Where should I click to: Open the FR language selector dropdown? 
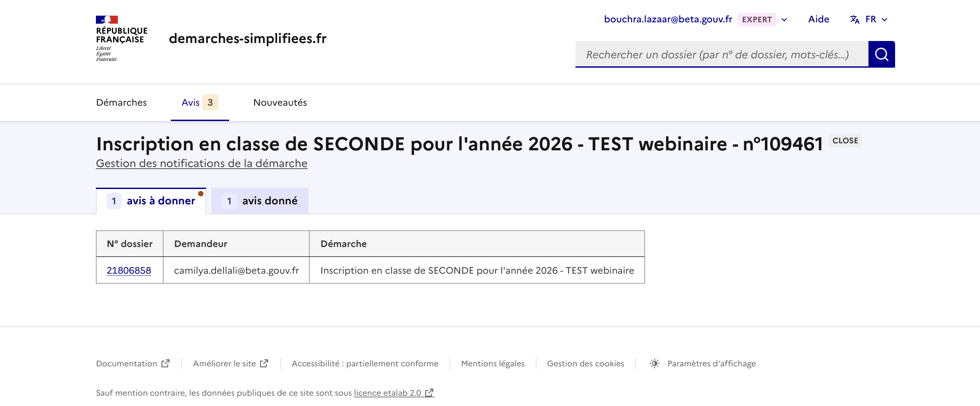coord(876,19)
